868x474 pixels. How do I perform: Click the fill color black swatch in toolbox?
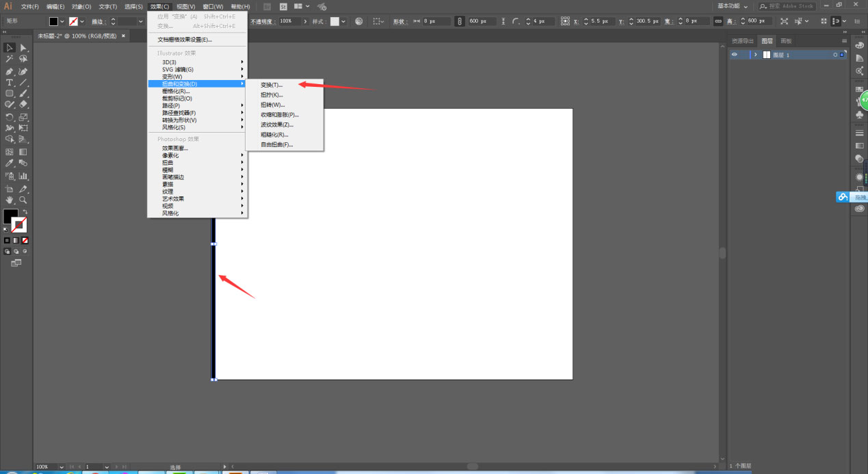[x=10, y=217]
